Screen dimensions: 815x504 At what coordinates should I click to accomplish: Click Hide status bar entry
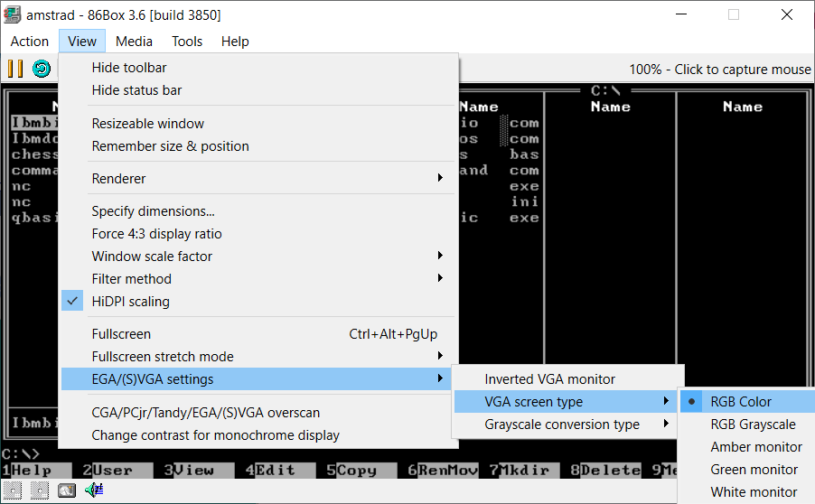pyautogui.click(x=258, y=90)
